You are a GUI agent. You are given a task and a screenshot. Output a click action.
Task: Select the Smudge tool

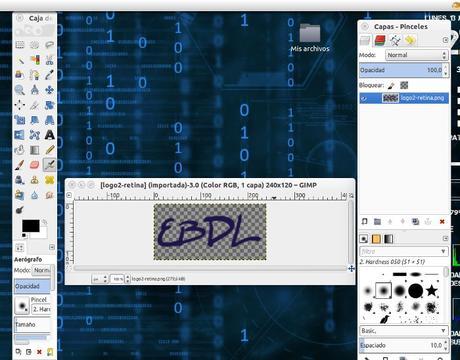click(49, 195)
